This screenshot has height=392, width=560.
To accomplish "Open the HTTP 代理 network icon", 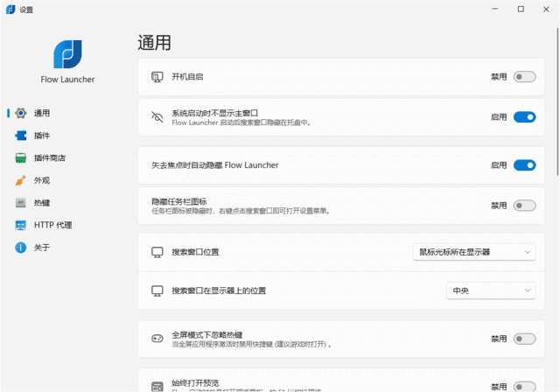I will coord(21,225).
